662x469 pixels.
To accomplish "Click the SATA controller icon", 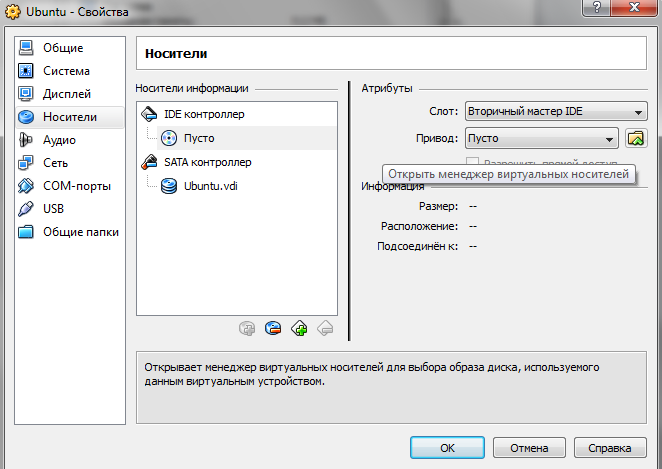I will [149, 162].
